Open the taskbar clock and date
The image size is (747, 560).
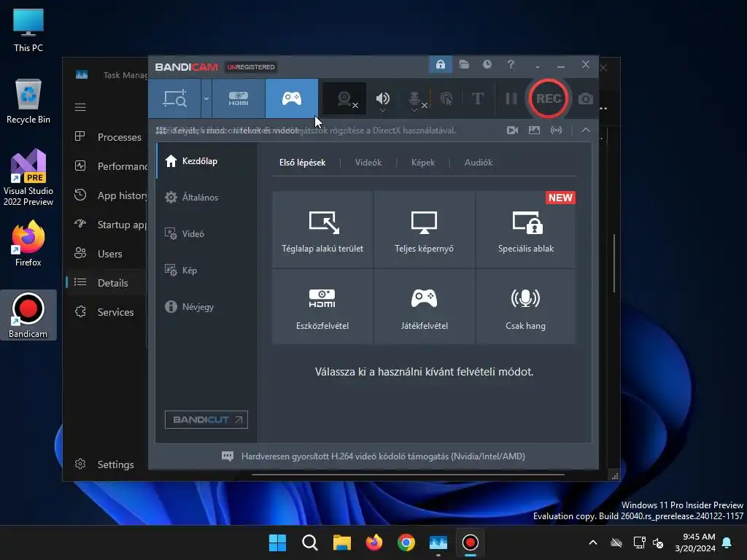coord(695,542)
